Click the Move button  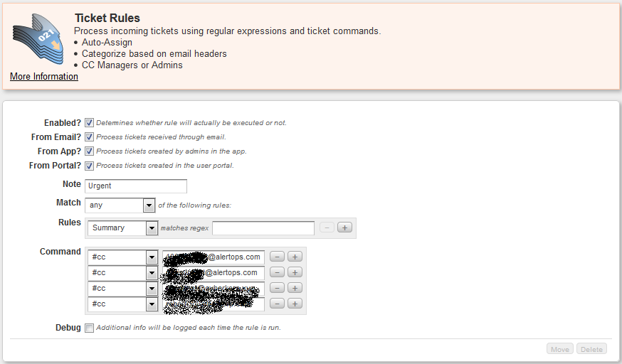tap(559, 349)
